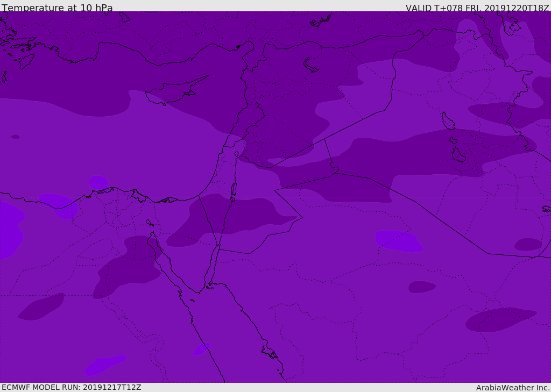This screenshot has height=392, width=551.
Task: Click the Dead Sea outline on the map
Action: pos(234,190)
